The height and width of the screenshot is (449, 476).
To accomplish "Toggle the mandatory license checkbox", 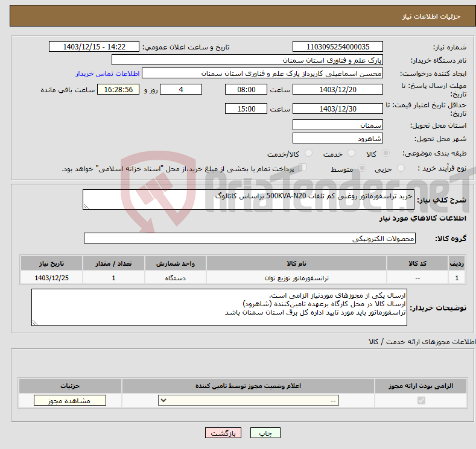I will pyautogui.click(x=421, y=401).
